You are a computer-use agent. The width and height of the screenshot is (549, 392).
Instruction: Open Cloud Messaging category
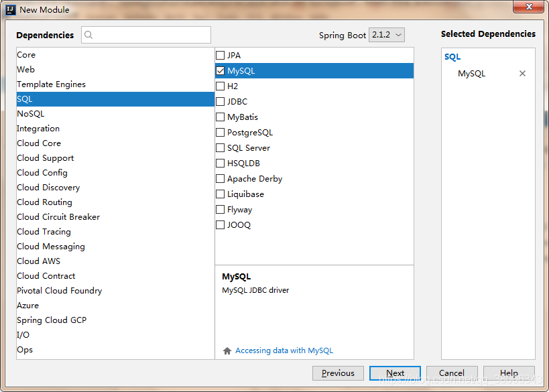click(x=115, y=247)
